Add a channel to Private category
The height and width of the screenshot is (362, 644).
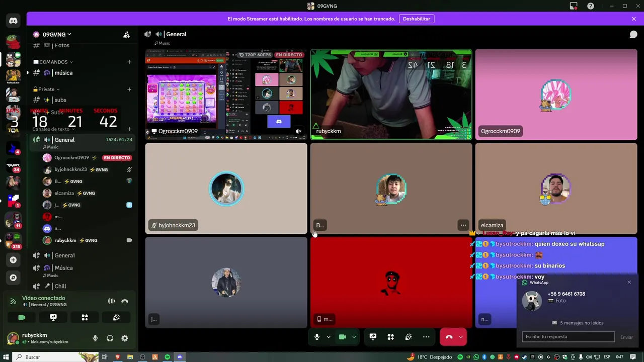pos(129,89)
